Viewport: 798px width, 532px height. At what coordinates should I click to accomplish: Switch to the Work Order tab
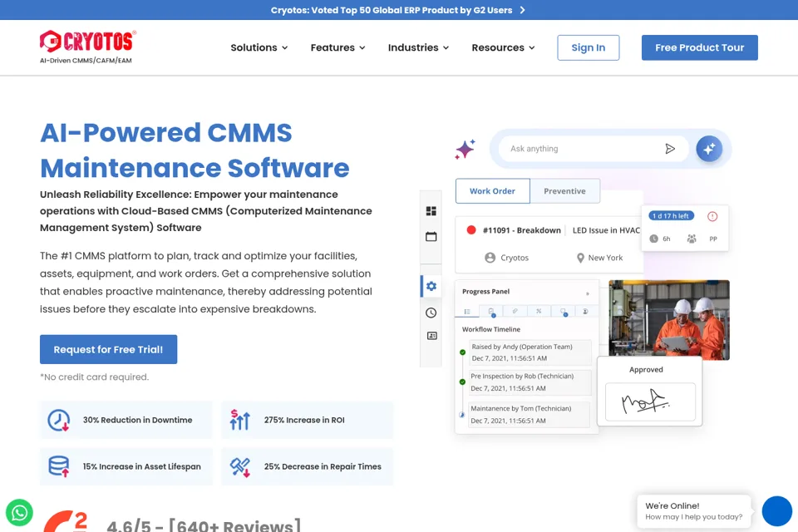point(493,191)
